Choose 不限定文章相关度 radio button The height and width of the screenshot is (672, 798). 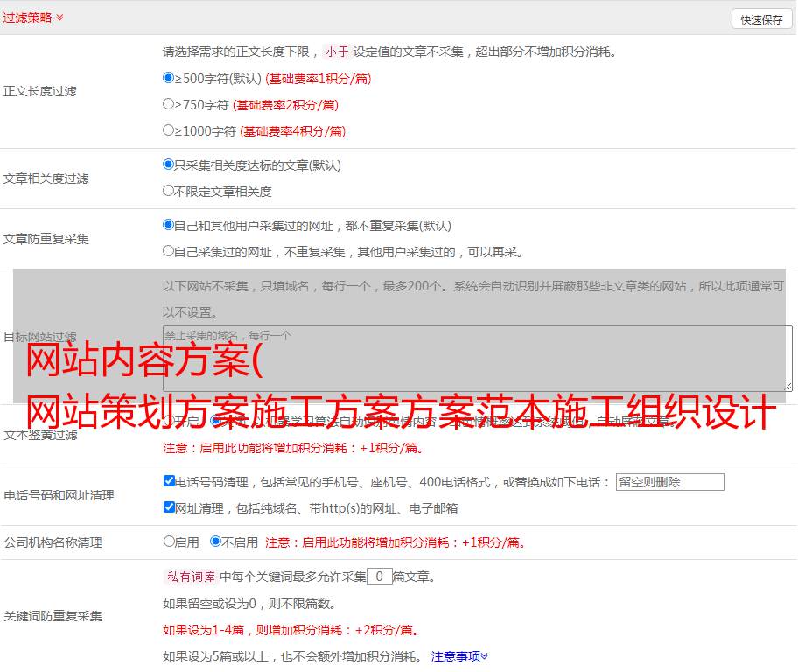click(169, 191)
